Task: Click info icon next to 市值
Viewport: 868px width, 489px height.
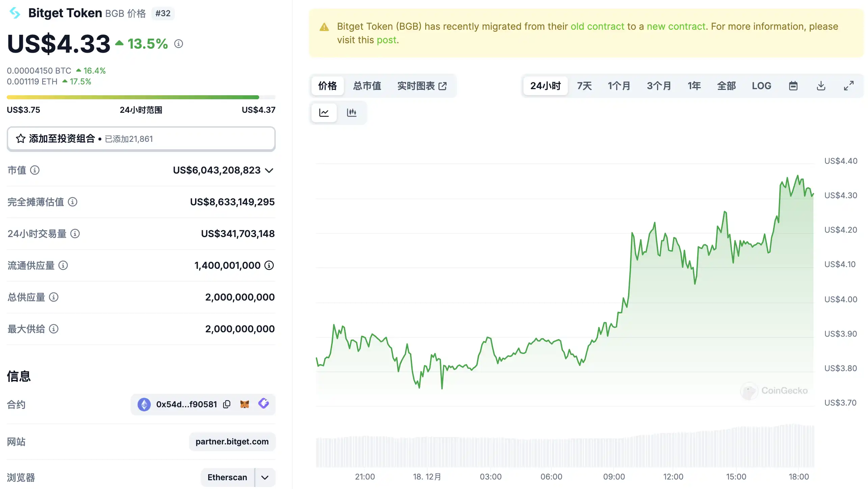Action: pyautogui.click(x=35, y=170)
